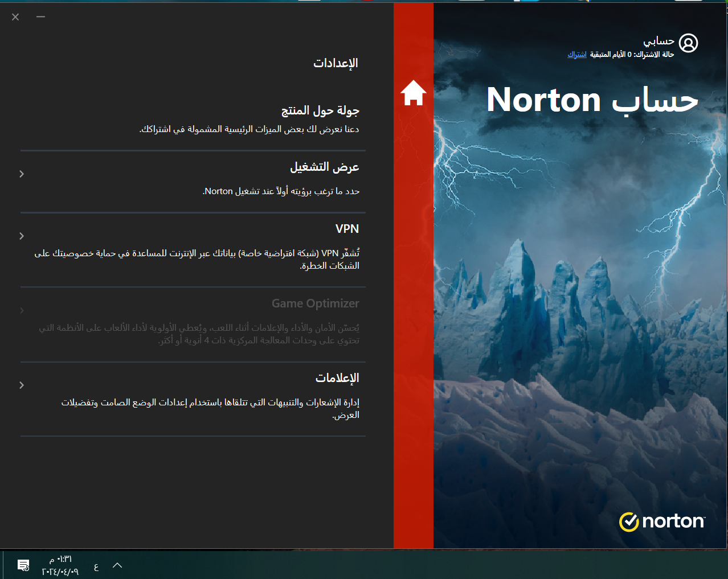
Task: Expand the الإعلامات row chevron
Action: tap(22, 385)
